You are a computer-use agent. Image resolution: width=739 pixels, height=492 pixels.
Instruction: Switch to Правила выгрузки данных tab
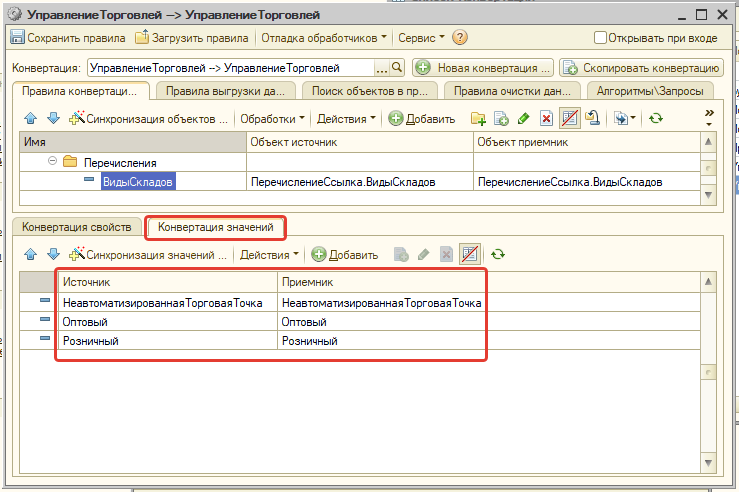pyautogui.click(x=225, y=91)
